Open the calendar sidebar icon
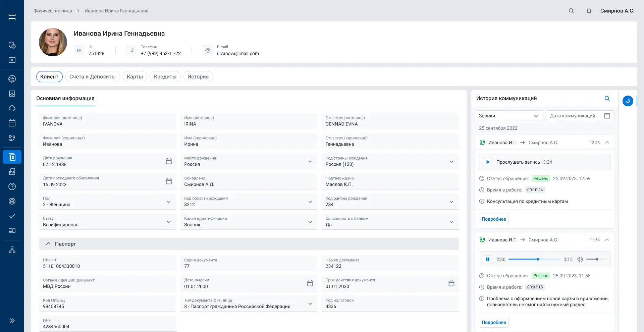 tap(12, 123)
